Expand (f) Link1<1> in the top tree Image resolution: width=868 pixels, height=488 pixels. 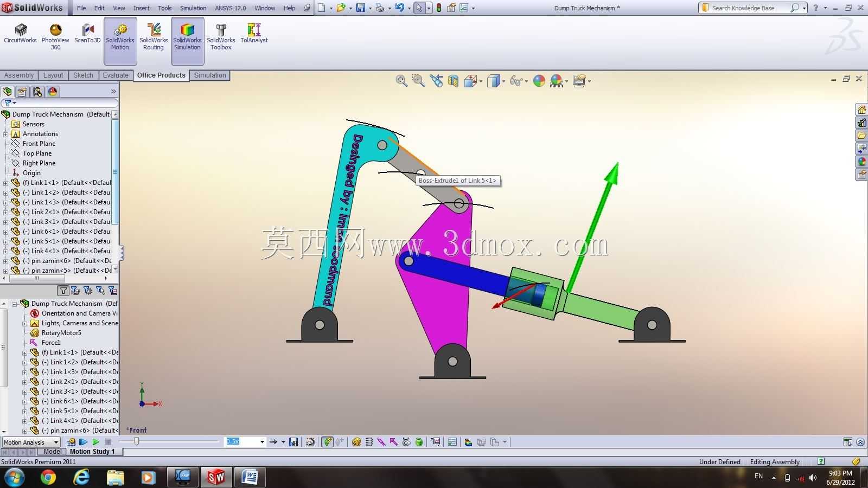[6, 183]
